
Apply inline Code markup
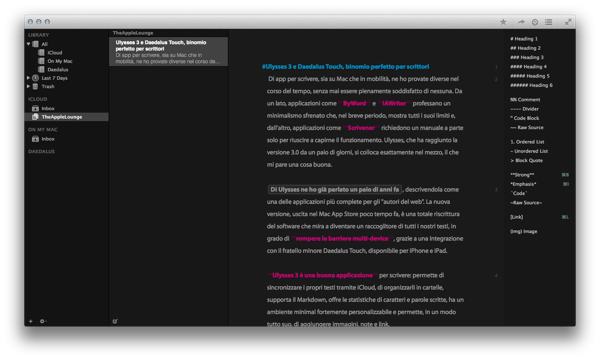(x=519, y=193)
